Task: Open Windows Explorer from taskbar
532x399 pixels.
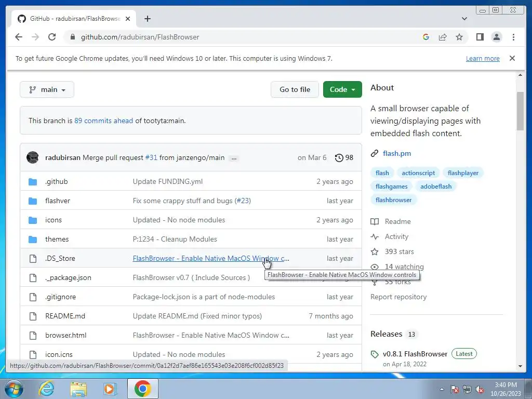Action: point(78,389)
